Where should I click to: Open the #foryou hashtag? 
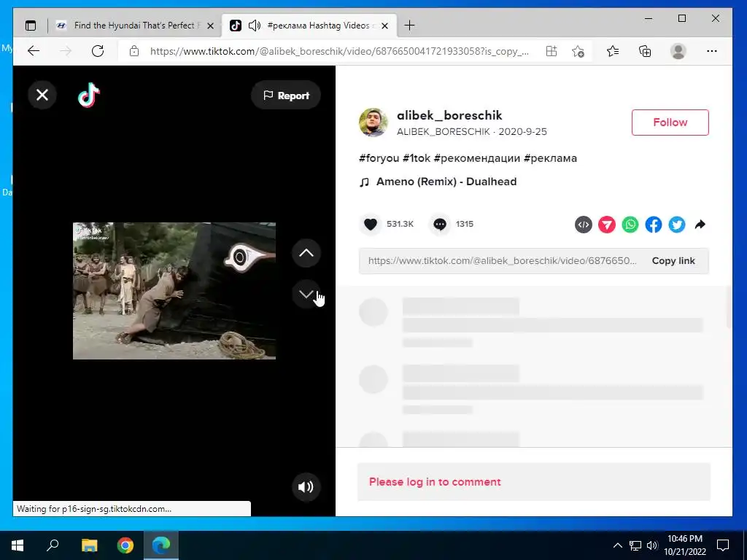pyautogui.click(x=379, y=158)
